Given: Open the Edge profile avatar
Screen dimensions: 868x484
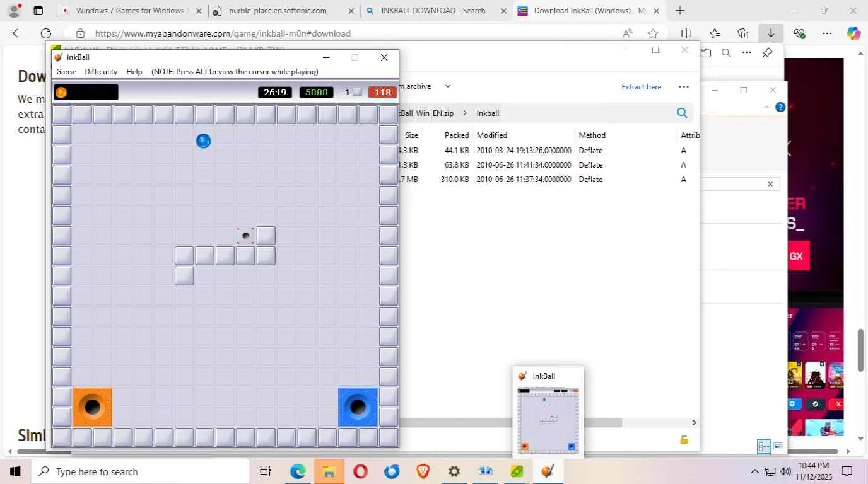Looking at the screenshot, I should click(x=15, y=11).
